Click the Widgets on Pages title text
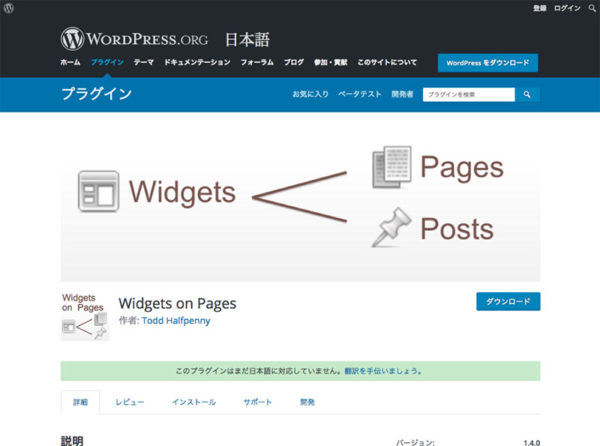Viewport: 600px width, 446px height. tap(177, 304)
